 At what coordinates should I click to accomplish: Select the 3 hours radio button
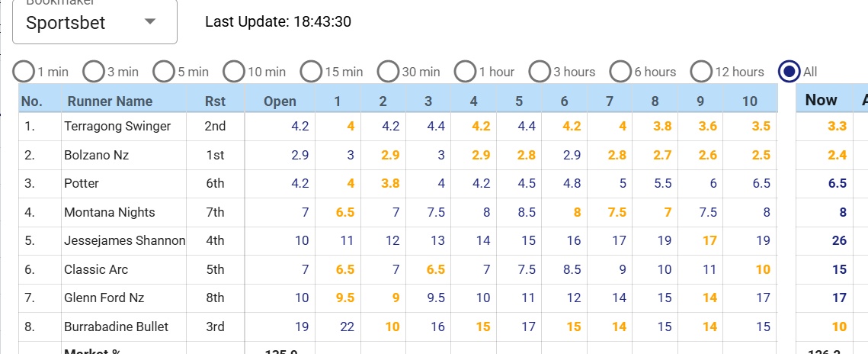[540, 72]
